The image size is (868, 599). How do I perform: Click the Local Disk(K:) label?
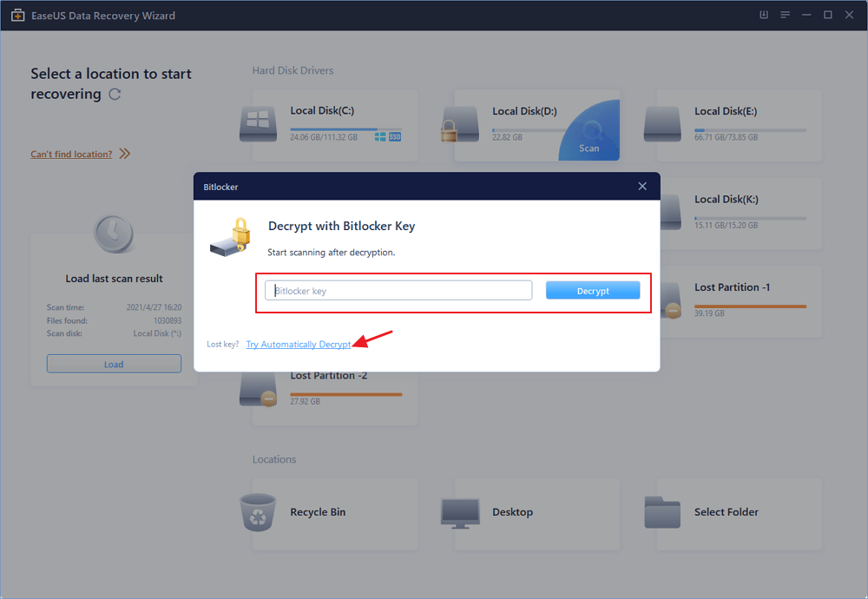tap(727, 199)
